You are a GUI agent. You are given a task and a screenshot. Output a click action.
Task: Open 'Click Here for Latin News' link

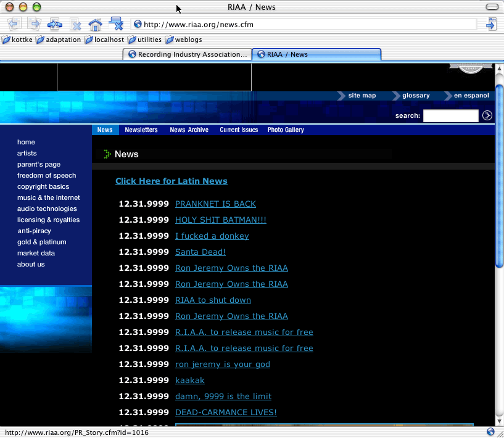pyautogui.click(x=171, y=181)
